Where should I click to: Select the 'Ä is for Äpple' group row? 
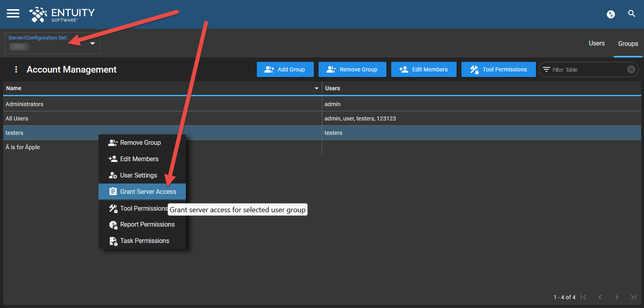click(322, 147)
